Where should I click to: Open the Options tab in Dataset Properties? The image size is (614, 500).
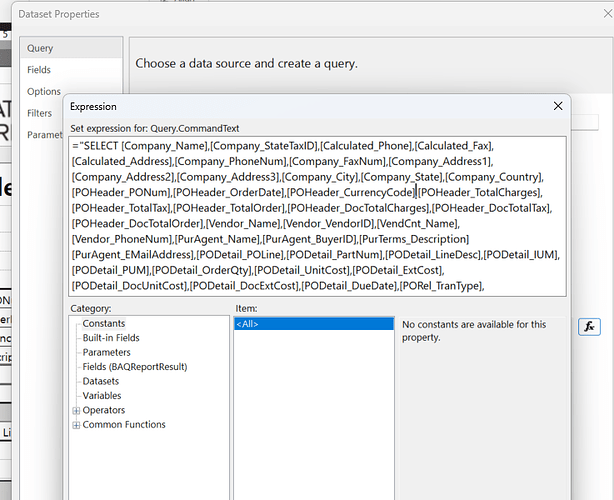tap(44, 92)
